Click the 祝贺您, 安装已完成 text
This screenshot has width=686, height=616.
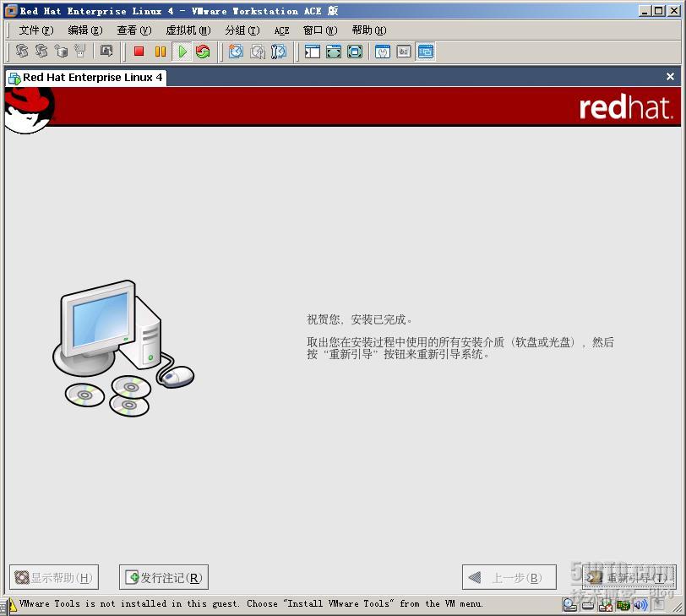click(x=359, y=319)
